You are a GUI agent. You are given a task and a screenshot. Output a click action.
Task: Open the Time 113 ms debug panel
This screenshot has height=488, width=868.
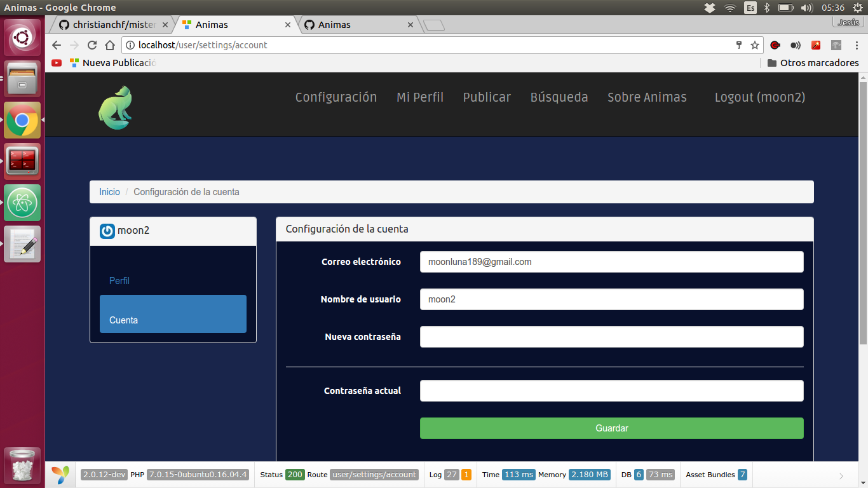(508, 475)
